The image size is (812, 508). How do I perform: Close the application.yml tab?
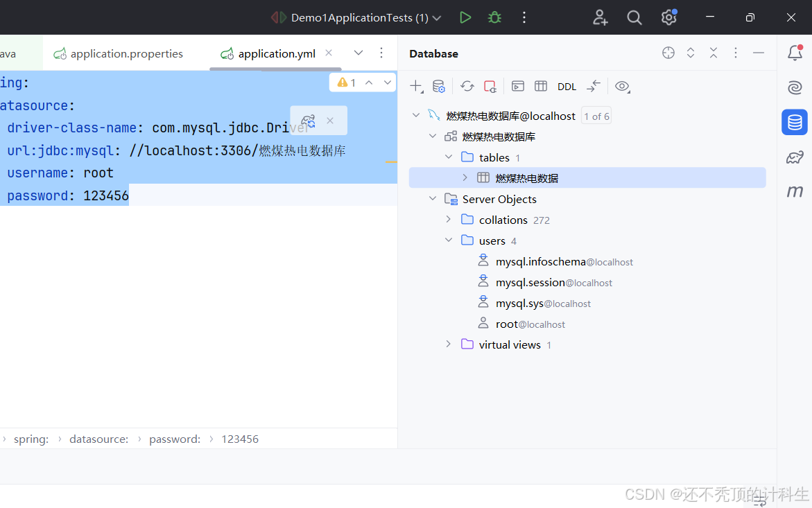328,53
